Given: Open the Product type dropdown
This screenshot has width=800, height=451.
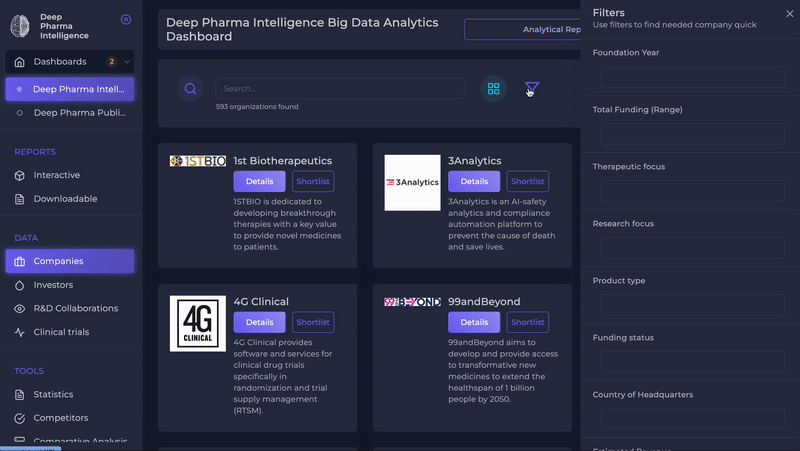Looking at the screenshot, I should (692, 305).
